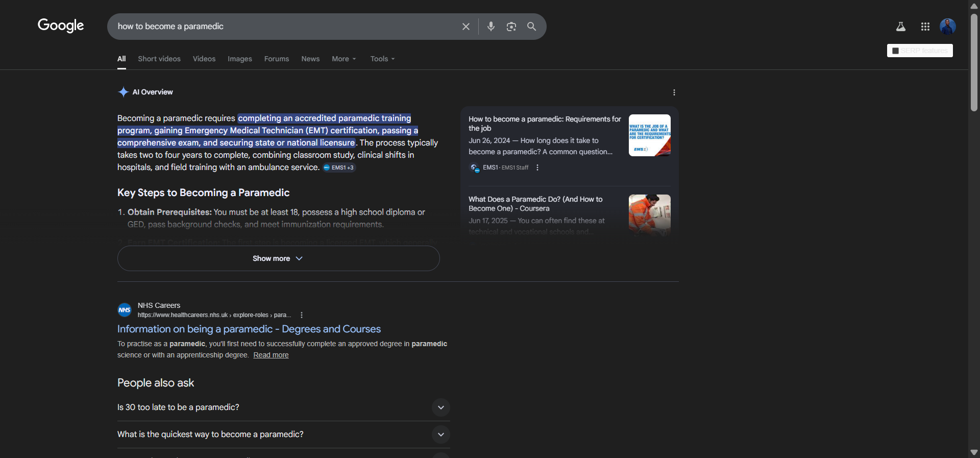Viewport: 980px width, 458px height.
Task: Open Search Labs flask icon
Action: coord(901,27)
